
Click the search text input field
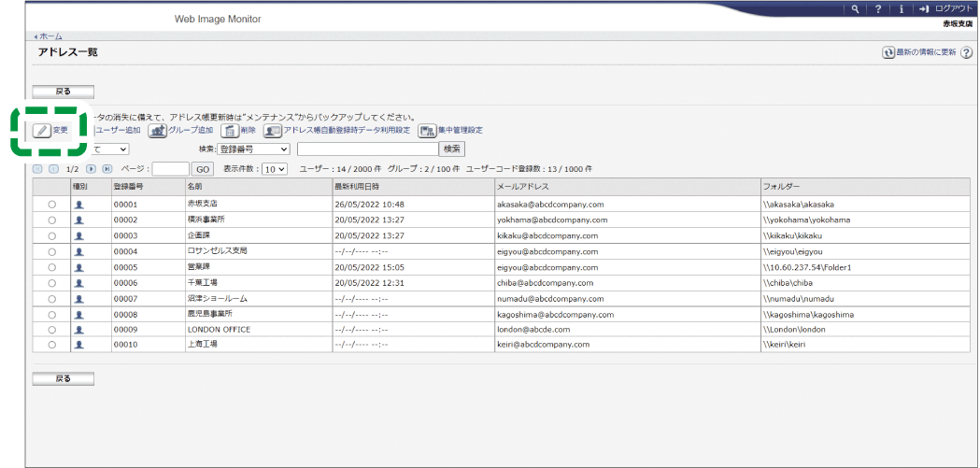click(x=367, y=149)
